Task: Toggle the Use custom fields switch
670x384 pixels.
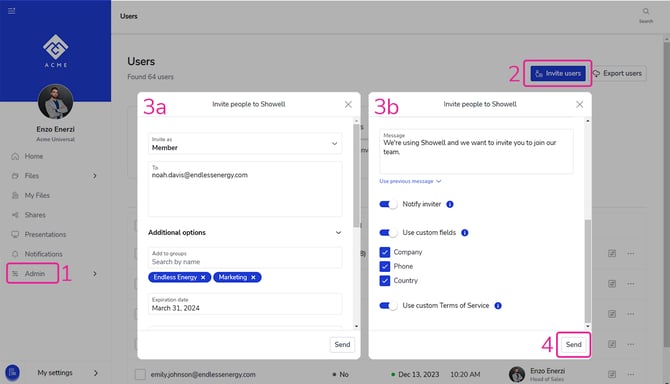Action: click(388, 233)
